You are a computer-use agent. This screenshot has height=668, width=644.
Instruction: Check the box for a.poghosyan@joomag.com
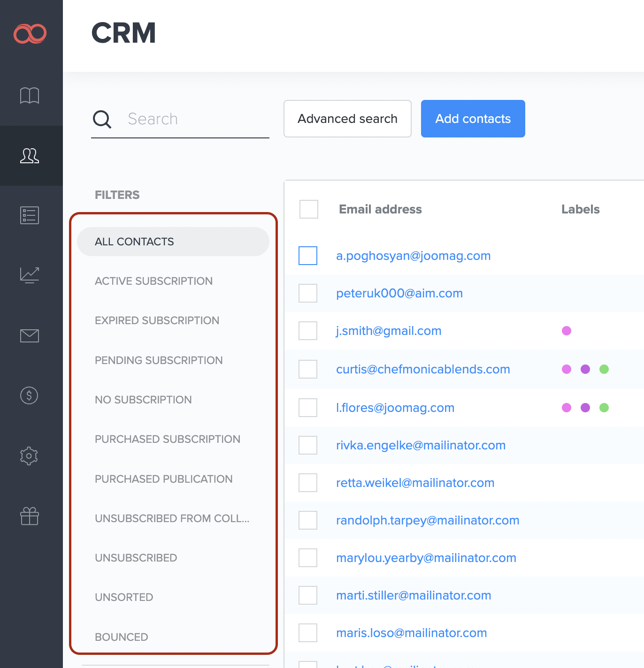click(308, 256)
